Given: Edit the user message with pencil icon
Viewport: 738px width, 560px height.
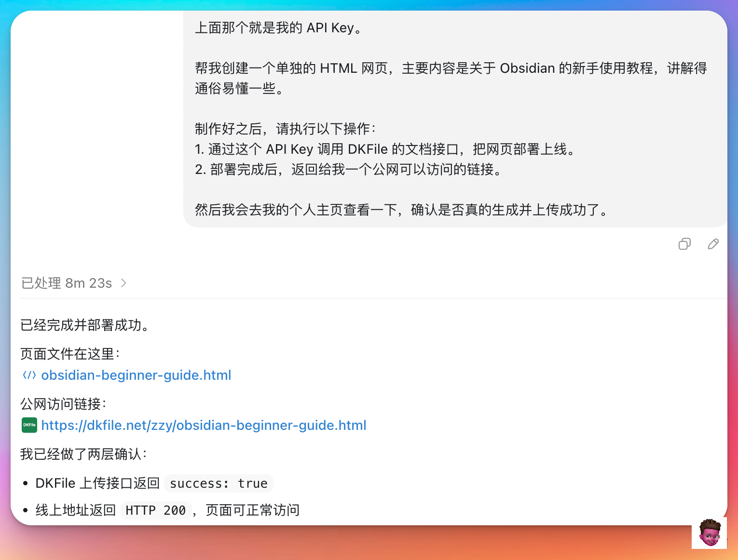Looking at the screenshot, I should pyautogui.click(x=713, y=244).
